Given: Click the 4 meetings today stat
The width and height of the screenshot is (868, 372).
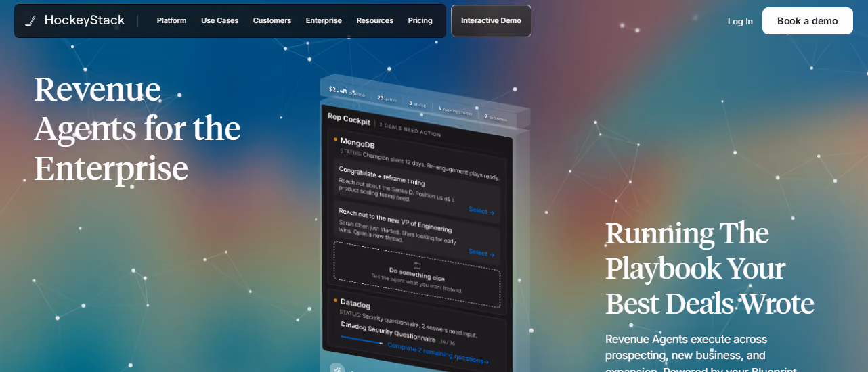Looking at the screenshot, I should (x=455, y=110).
